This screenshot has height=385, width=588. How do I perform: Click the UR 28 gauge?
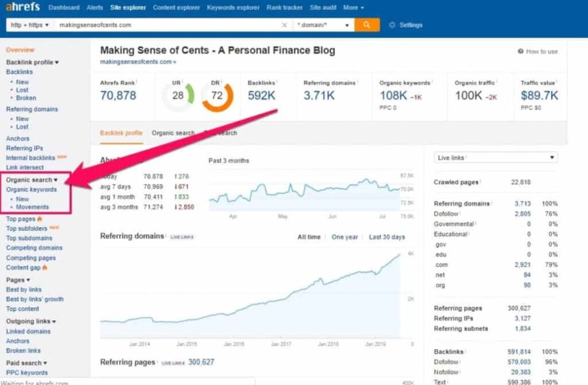[179, 96]
